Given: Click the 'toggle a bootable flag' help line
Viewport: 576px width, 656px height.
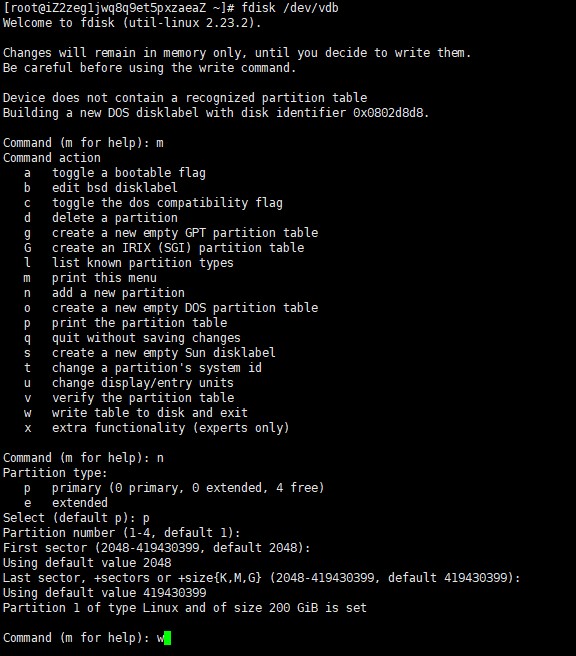Looking at the screenshot, I should point(115,173).
